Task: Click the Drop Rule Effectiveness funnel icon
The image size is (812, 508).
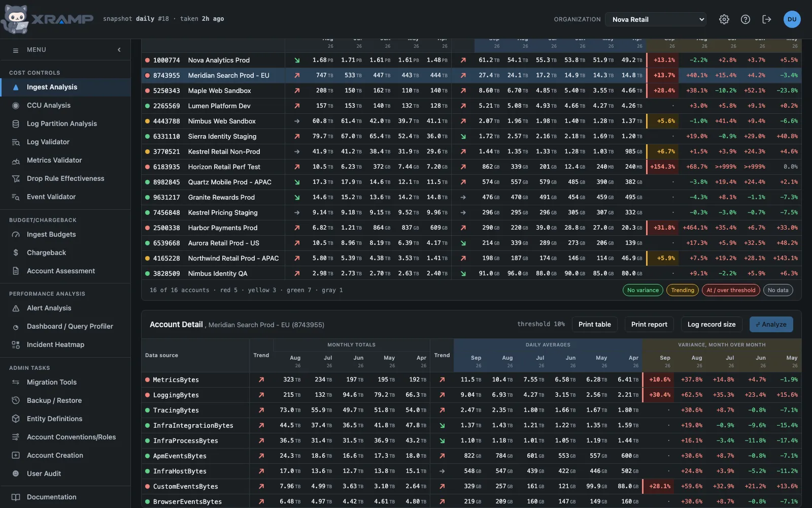Action: [16, 179]
